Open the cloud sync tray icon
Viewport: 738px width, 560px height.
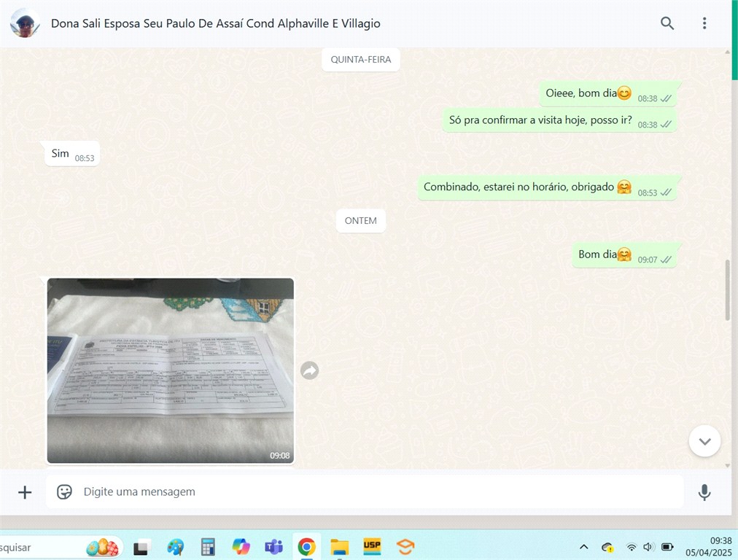click(x=607, y=548)
